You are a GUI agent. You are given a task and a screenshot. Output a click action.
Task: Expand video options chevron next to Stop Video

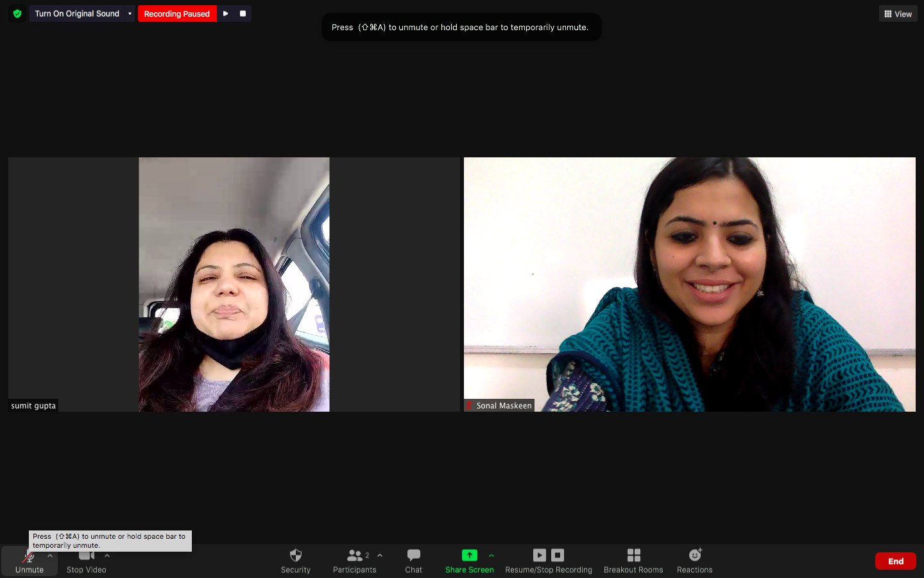tap(107, 556)
